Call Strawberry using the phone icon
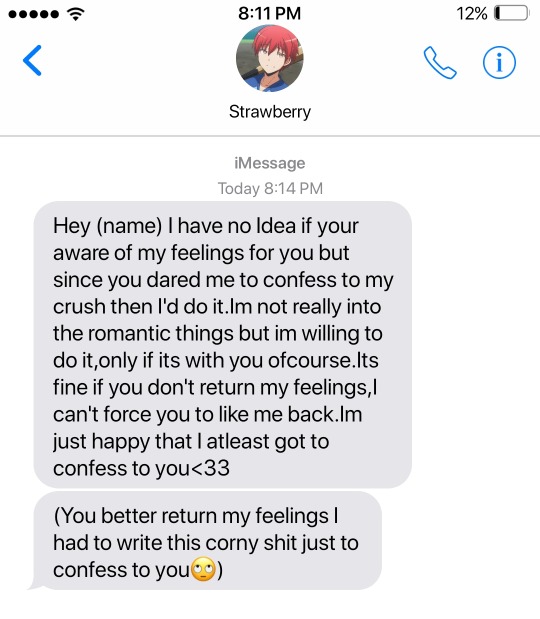The height and width of the screenshot is (619, 540). (440, 63)
